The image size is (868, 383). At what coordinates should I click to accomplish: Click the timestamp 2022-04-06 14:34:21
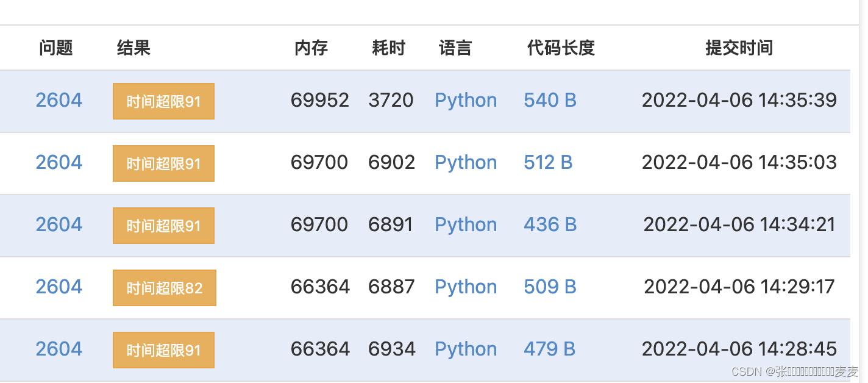739,225
